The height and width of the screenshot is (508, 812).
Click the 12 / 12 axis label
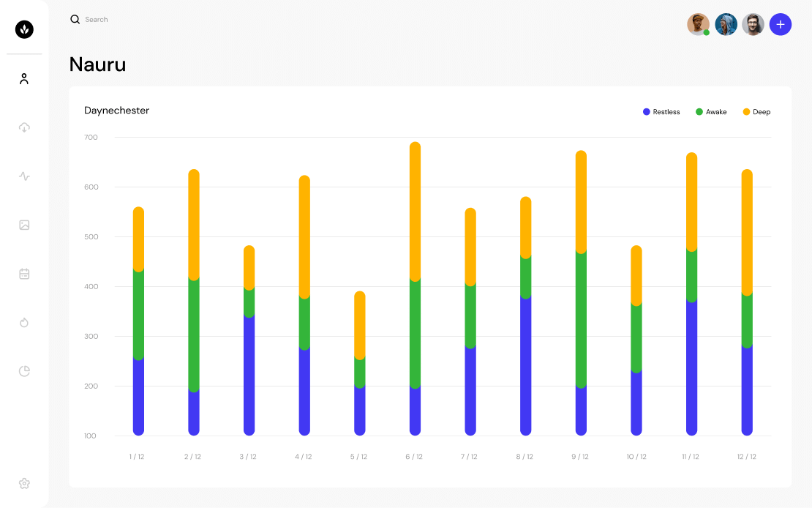pos(746,457)
